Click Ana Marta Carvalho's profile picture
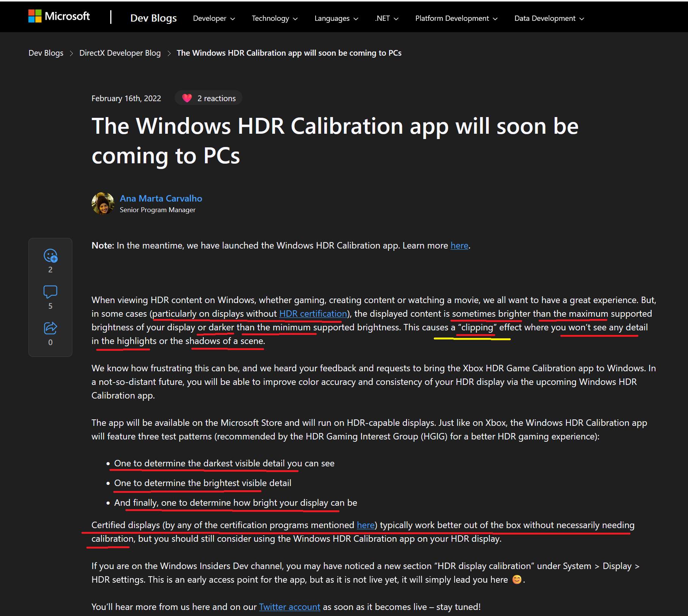688x616 pixels. coord(103,203)
